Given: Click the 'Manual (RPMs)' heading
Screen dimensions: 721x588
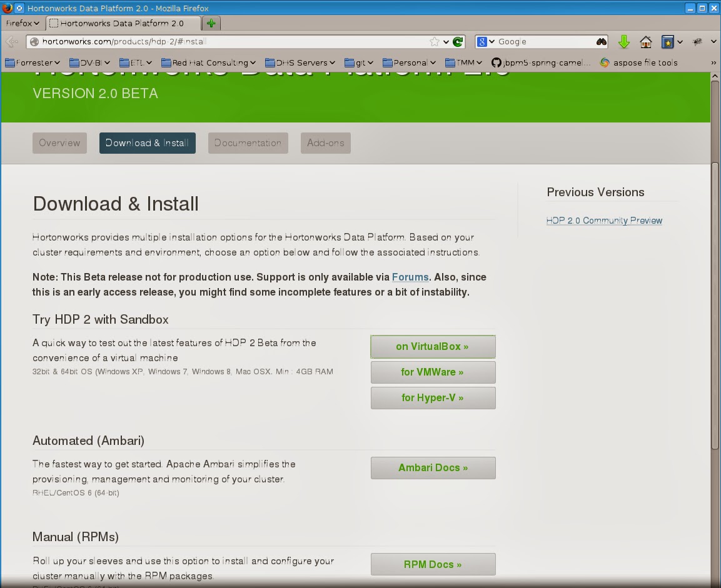Looking at the screenshot, I should tap(76, 537).
